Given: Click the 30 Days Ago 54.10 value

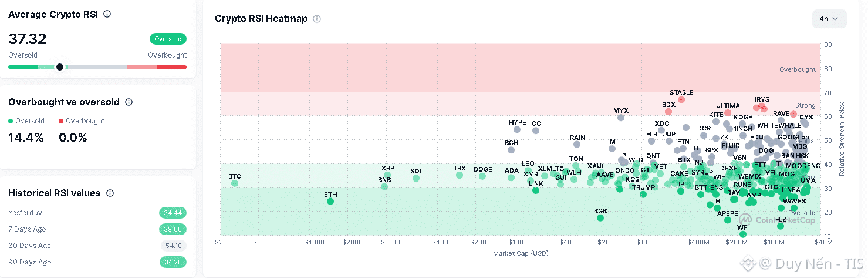Looking at the screenshot, I should coord(174,246).
